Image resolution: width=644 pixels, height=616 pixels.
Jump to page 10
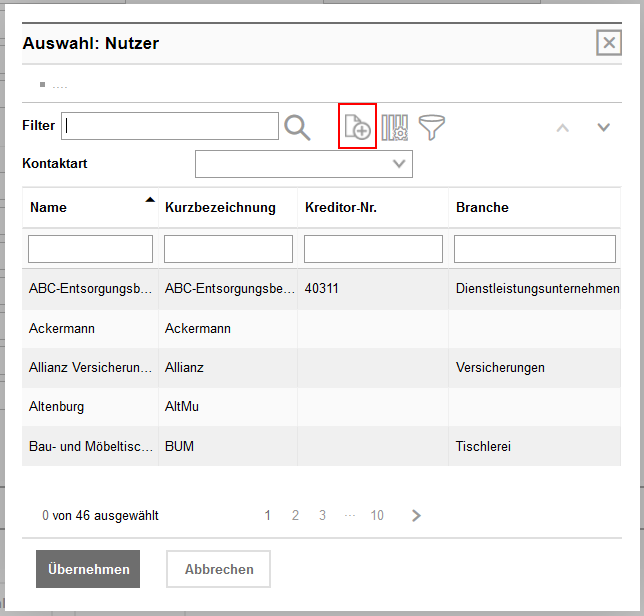[376, 516]
